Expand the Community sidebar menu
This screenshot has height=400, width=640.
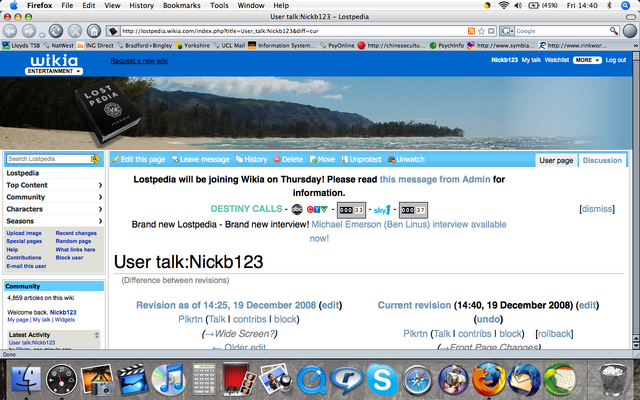pyautogui.click(x=54, y=197)
